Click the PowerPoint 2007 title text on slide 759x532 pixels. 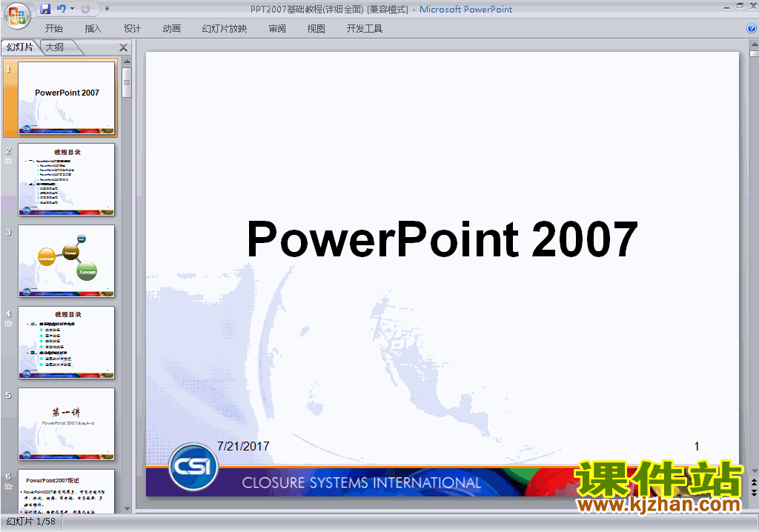[442, 239]
